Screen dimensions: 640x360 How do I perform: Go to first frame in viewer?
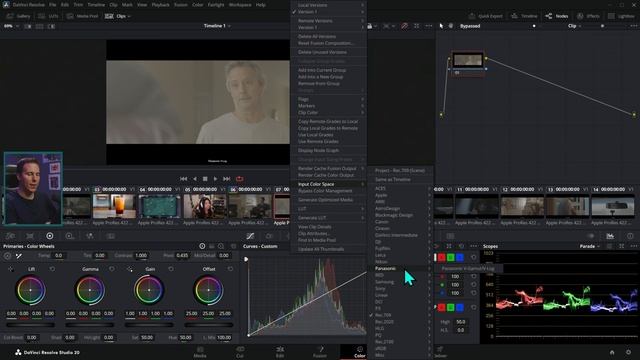click(x=184, y=179)
